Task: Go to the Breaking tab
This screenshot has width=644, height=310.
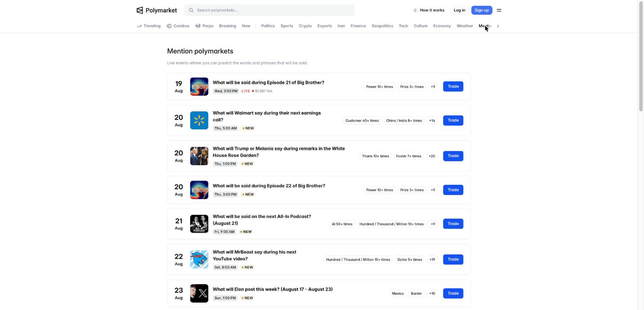Action: click(228, 26)
